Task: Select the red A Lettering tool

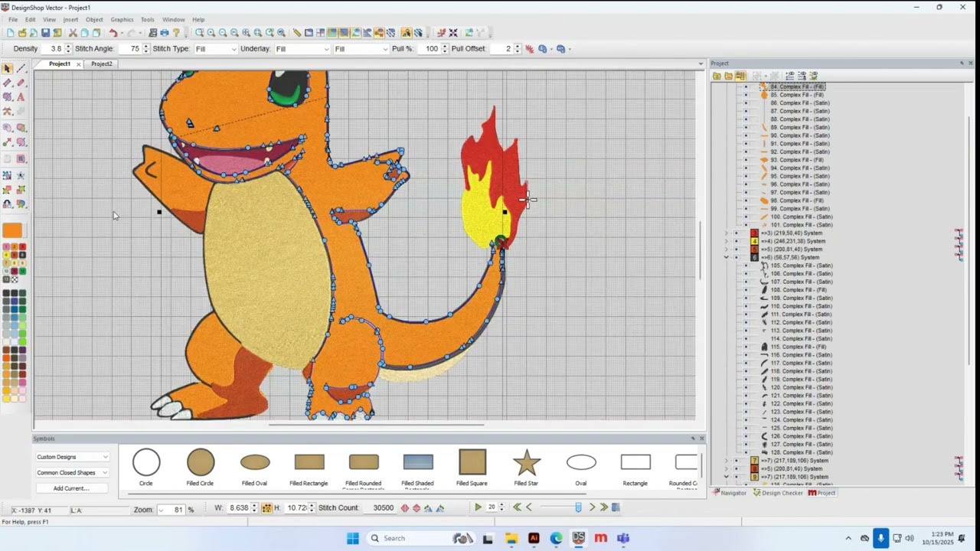Action: (21, 97)
